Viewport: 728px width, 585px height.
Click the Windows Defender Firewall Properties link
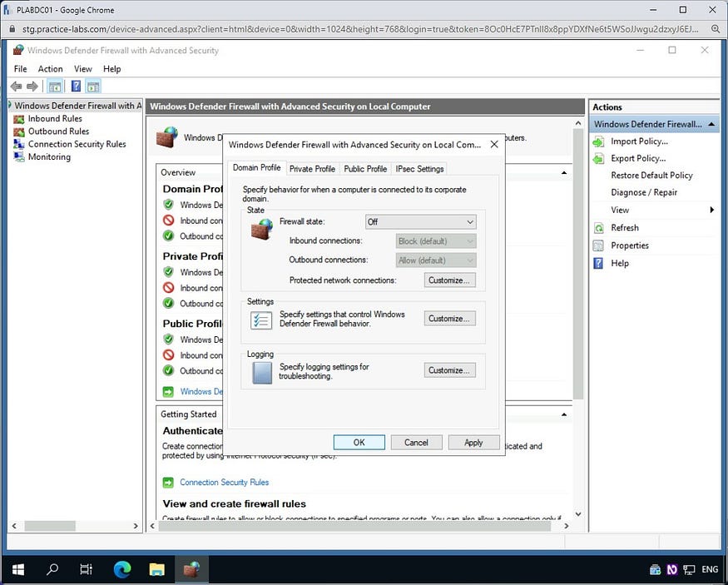click(x=201, y=391)
